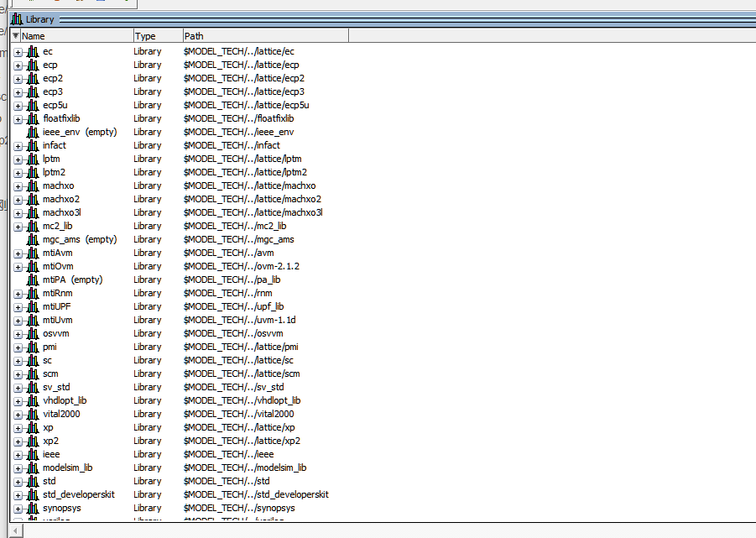756x538 pixels.
Task: Click the sv_std library icon
Action: coord(33,387)
